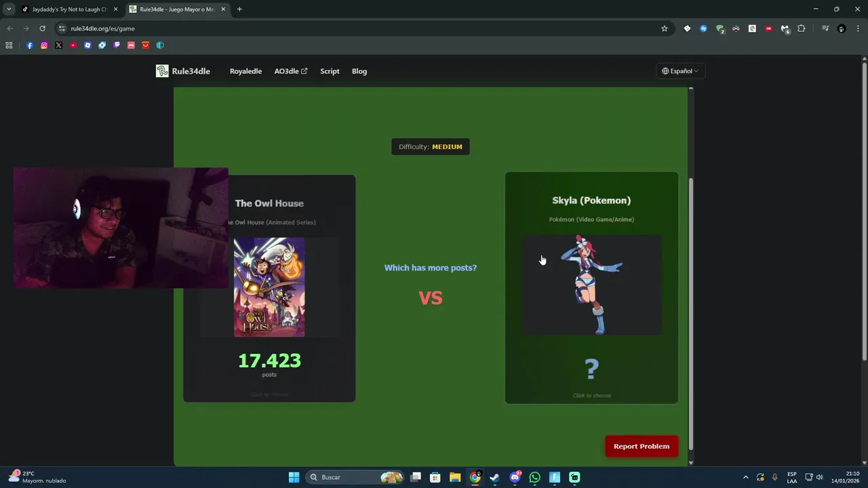Screen dimensions: 868x488
Task: Close the Rule34dle tab
Action: tap(223, 9)
